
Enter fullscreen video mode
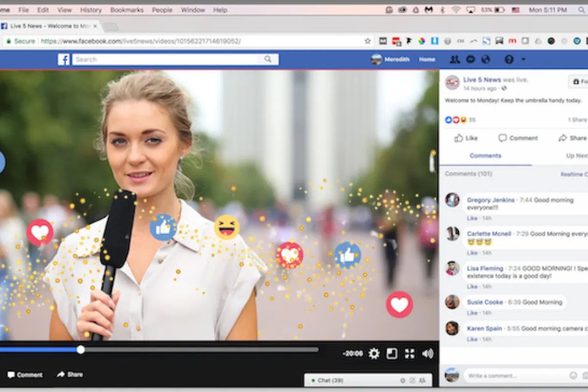pyautogui.click(x=410, y=353)
